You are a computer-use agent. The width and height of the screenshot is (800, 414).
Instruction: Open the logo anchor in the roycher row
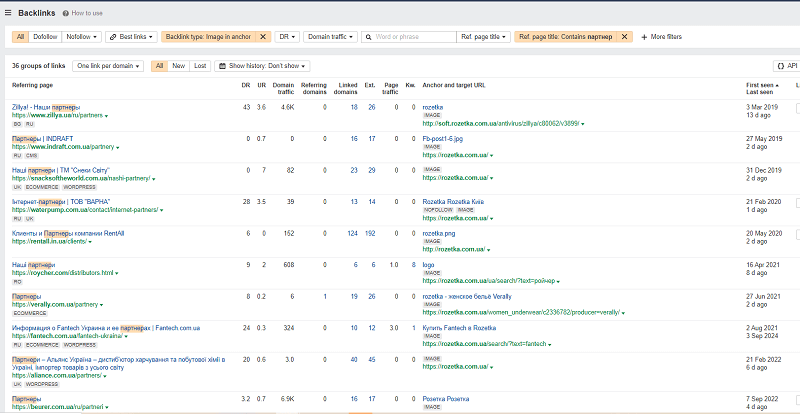[428, 265]
